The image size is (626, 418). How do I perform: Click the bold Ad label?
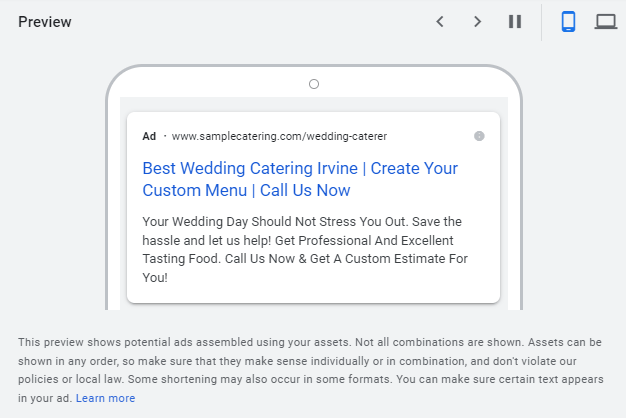pyautogui.click(x=149, y=136)
